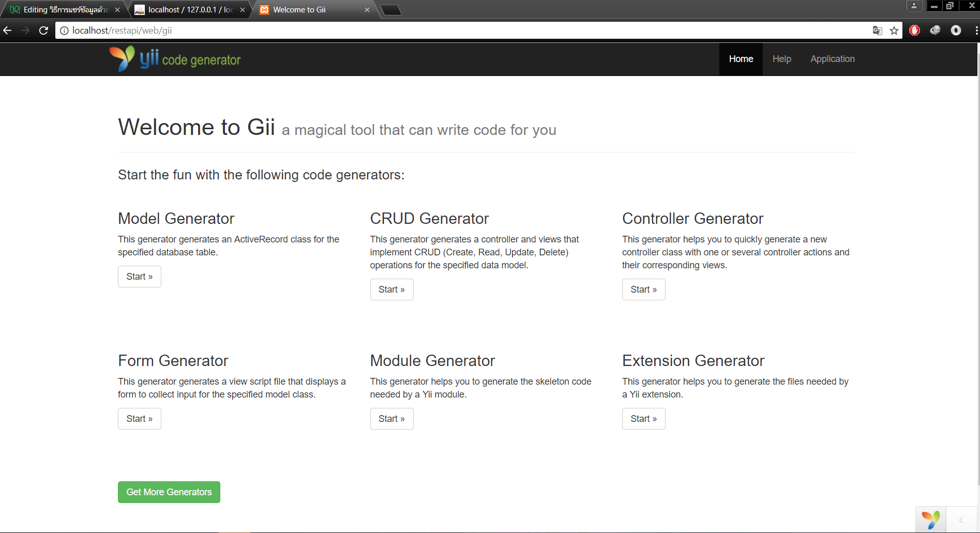Open Help in the navbar
Viewport: 980px width, 533px height.
(782, 59)
